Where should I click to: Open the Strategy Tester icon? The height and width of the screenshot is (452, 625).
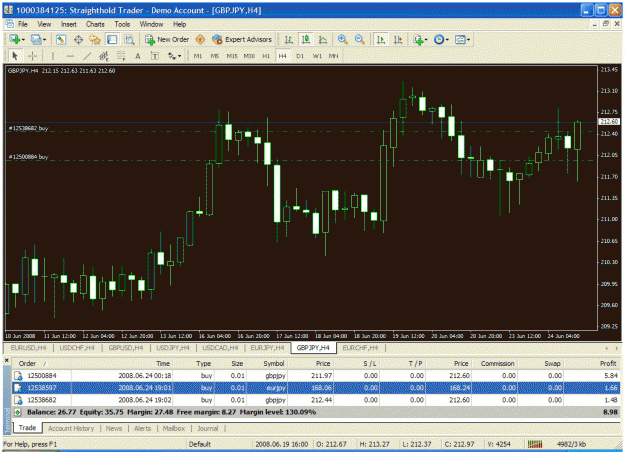pos(129,39)
